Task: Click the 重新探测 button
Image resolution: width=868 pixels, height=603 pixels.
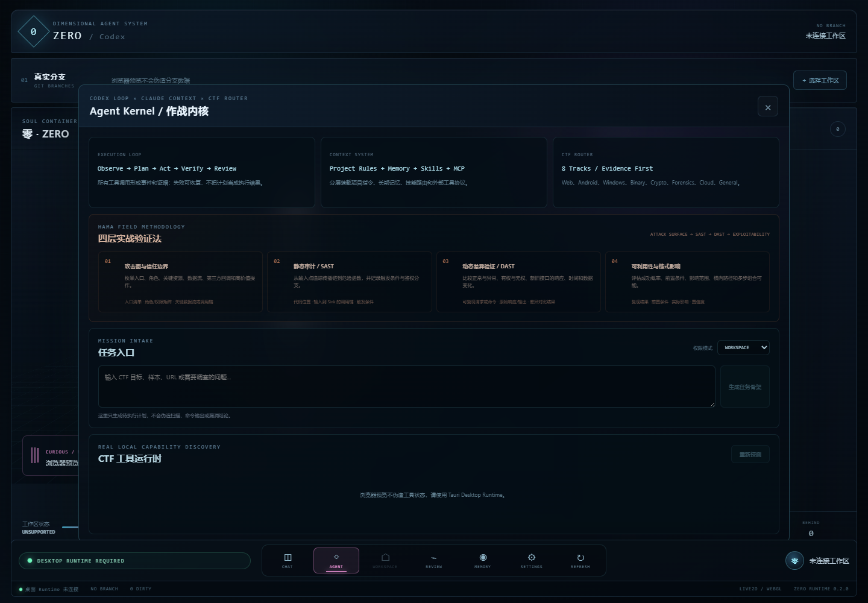Action: pos(750,455)
